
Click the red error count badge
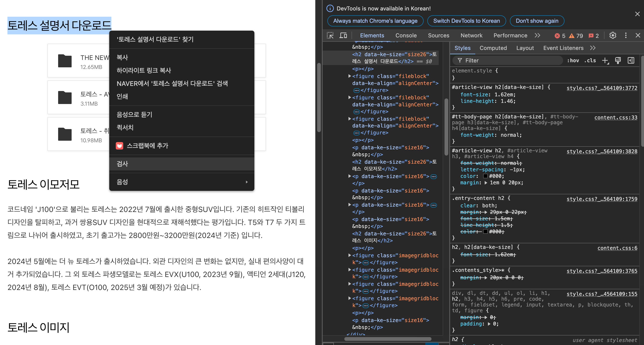coord(560,36)
